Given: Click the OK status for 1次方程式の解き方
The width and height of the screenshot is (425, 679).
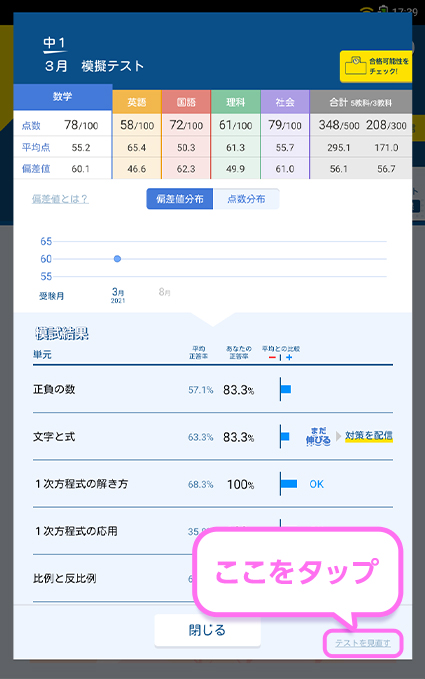Looking at the screenshot, I should click(317, 484).
